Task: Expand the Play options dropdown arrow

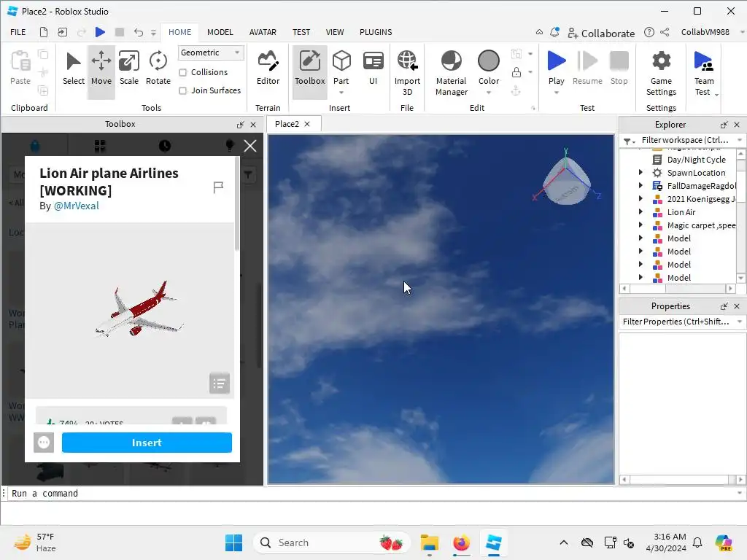Action: 556,93
